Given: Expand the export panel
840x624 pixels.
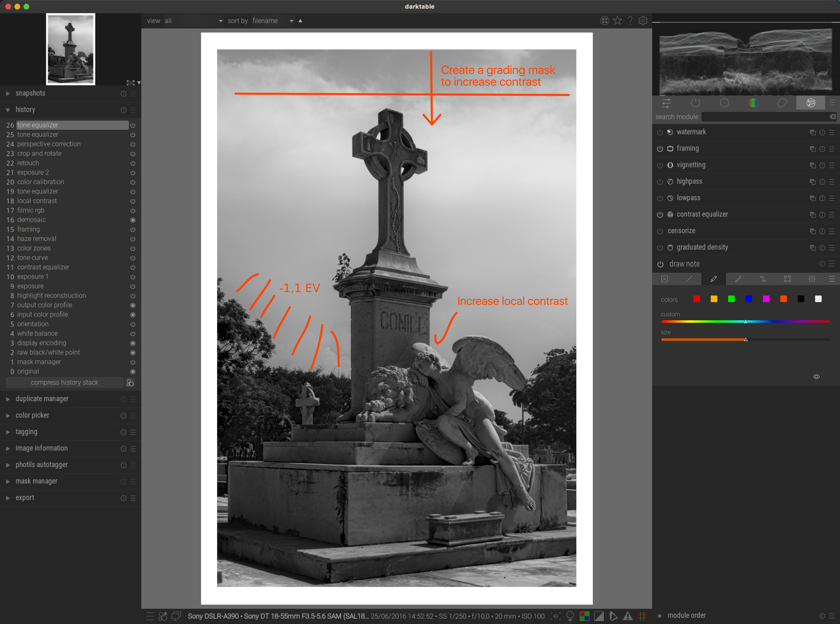Looking at the screenshot, I should [25, 498].
